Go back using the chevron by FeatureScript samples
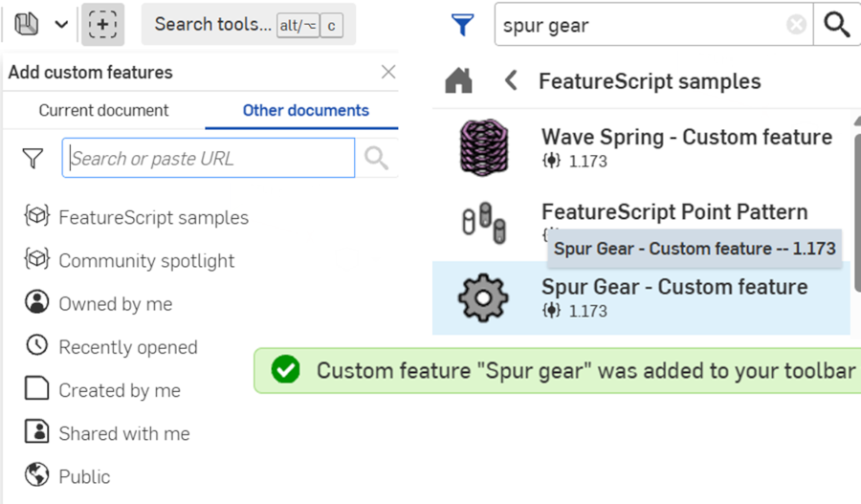The image size is (861, 504). coord(511,81)
